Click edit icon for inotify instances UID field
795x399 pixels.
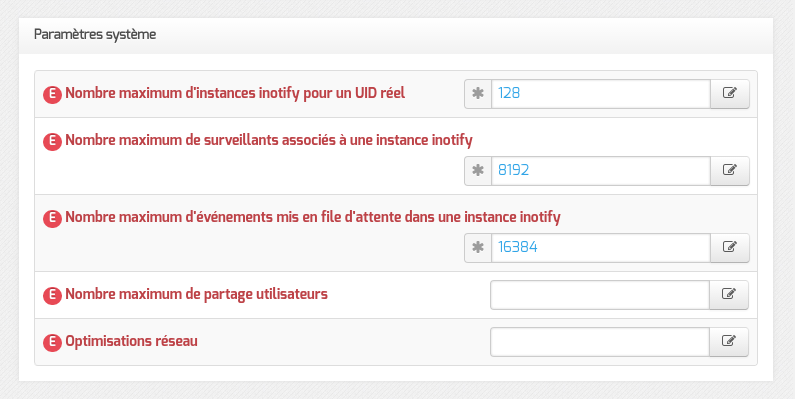coord(729,94)
